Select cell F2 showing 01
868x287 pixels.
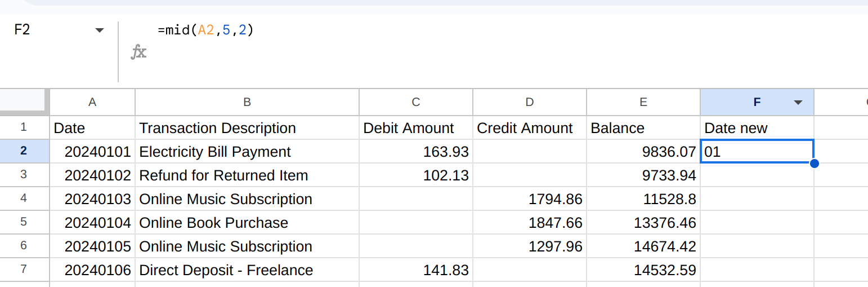757,151
